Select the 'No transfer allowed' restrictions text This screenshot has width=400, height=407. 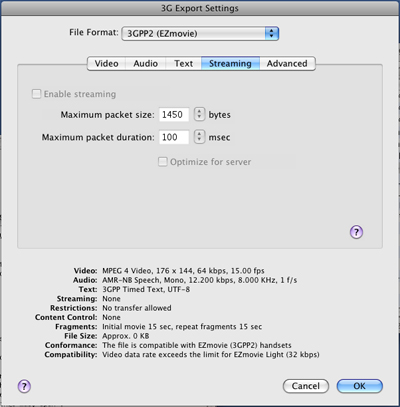[137, 308]
